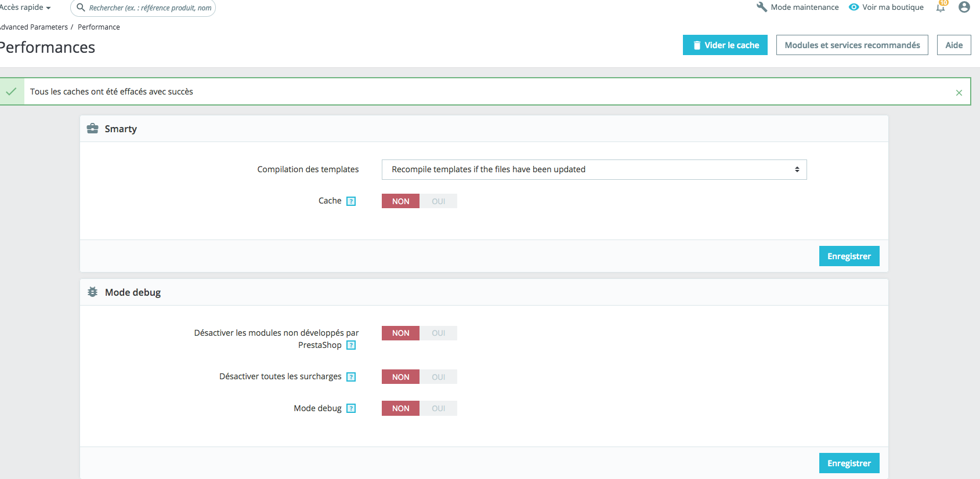Set Désactiver les modules non développés to OUI

click(438, 333)
